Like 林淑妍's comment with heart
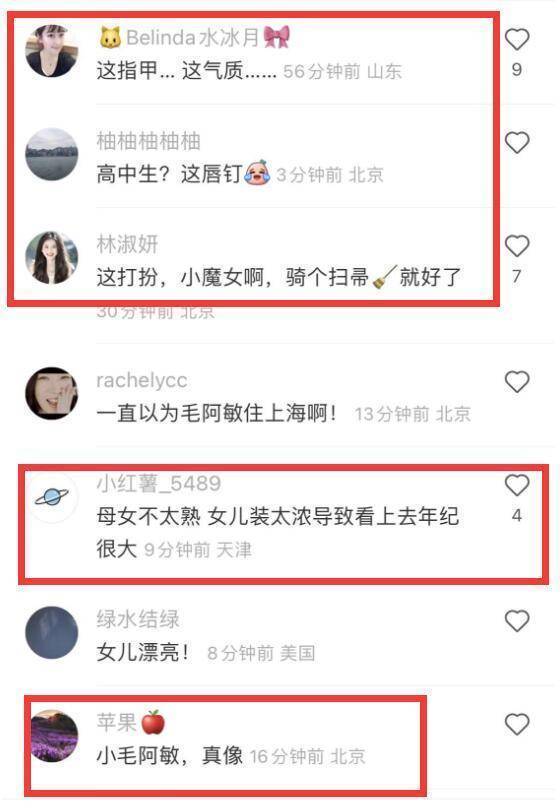The width and height of the screenshot is (560, 809). [x=517, y=246]
